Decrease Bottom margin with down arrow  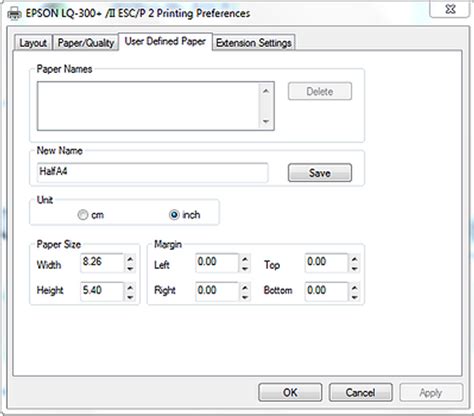point(355,297)
